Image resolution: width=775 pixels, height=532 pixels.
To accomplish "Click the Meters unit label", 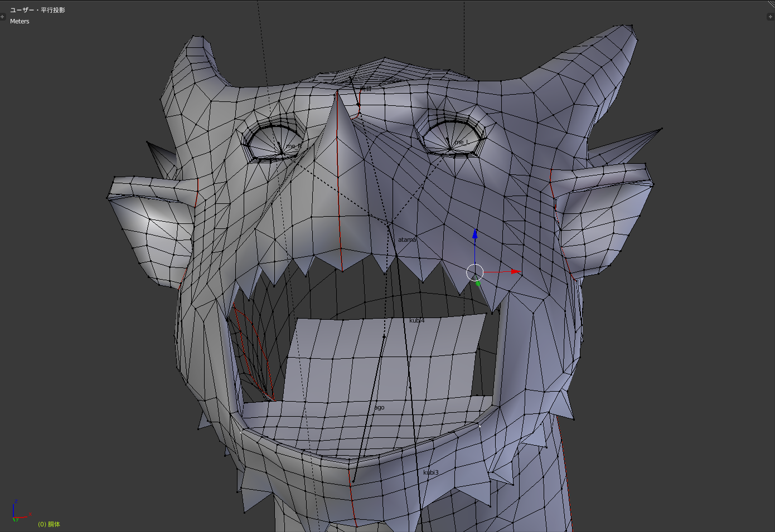I will 20,21.
